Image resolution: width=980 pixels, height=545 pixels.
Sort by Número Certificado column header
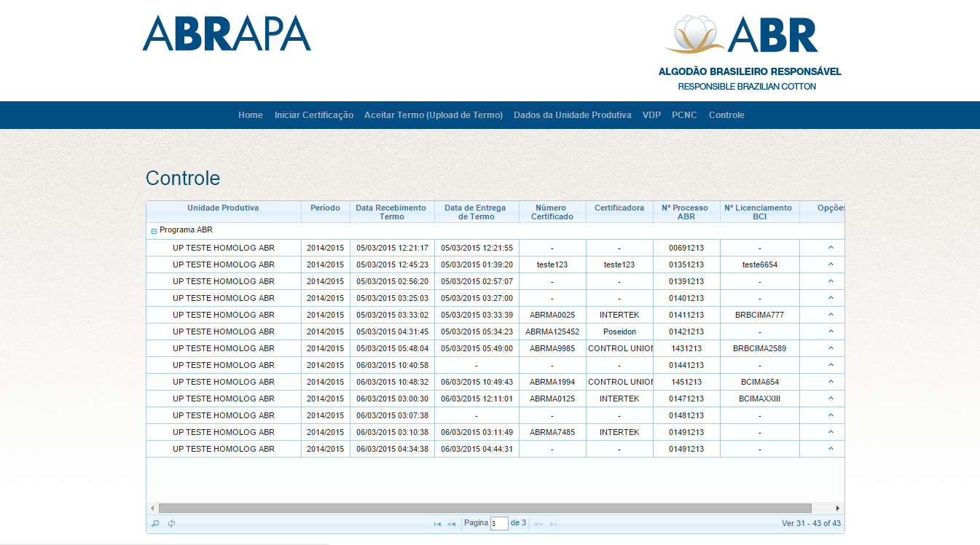(552, 212)
